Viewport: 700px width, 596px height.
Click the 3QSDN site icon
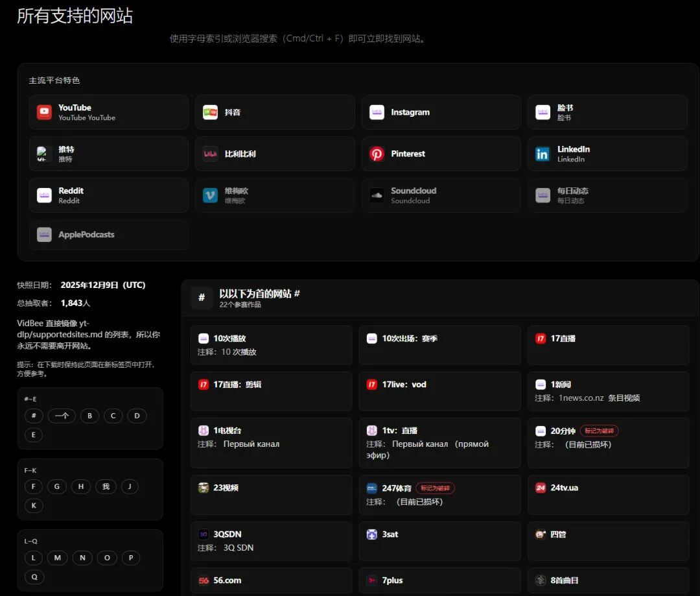[203, 534]
